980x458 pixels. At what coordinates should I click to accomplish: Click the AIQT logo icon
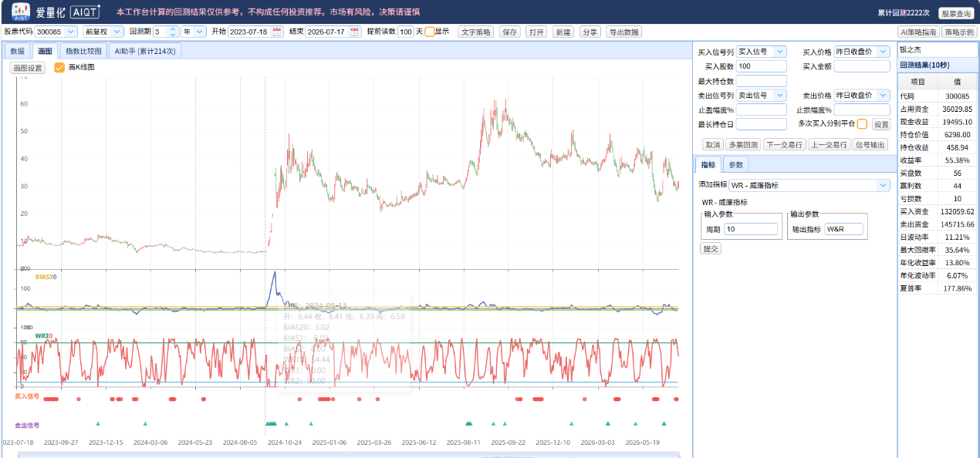click(x=20, y=12)
